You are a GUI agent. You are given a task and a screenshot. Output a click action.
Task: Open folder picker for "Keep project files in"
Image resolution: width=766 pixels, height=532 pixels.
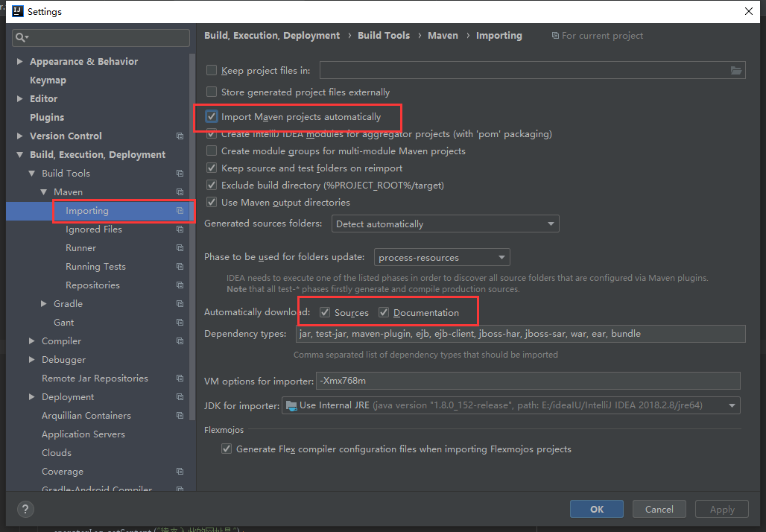pos(737,69)
